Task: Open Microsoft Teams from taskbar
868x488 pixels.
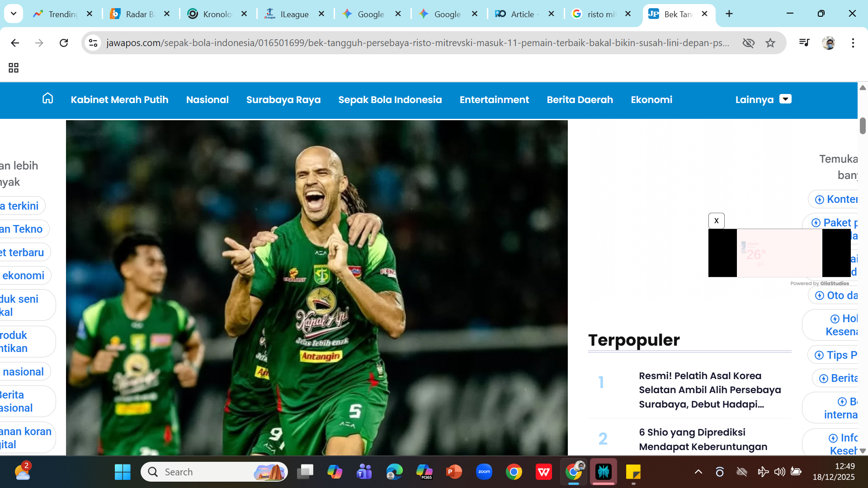Action: click(x=364, y=472)
